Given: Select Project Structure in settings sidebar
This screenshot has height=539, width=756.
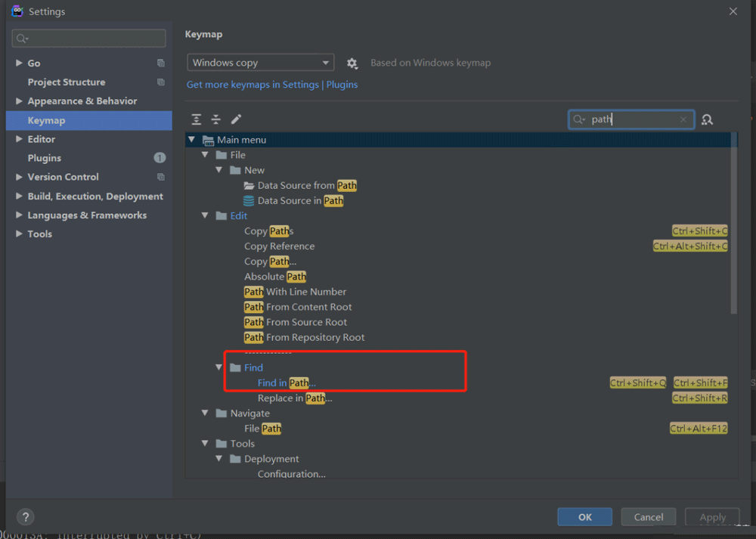Looking at the screenshot, I should tap(67, 82).
